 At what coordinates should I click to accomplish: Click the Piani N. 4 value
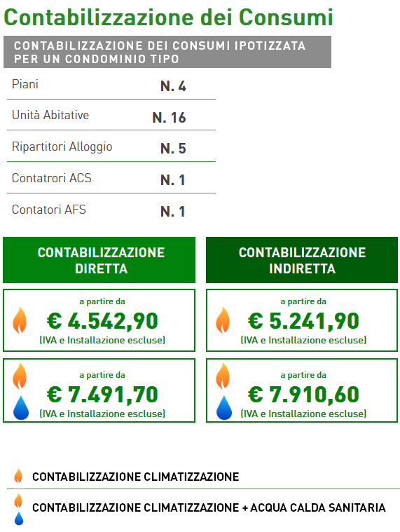[x=173, y=86]
